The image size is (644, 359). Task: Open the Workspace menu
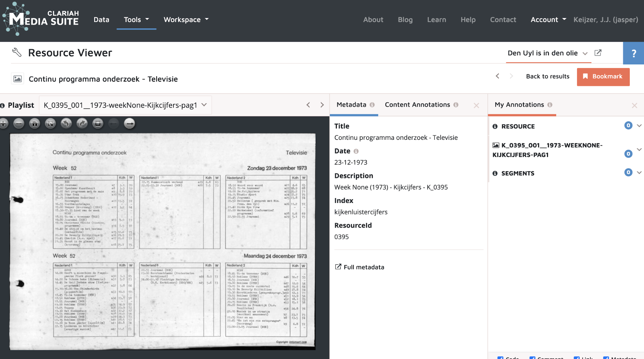[x=186, y=20]
